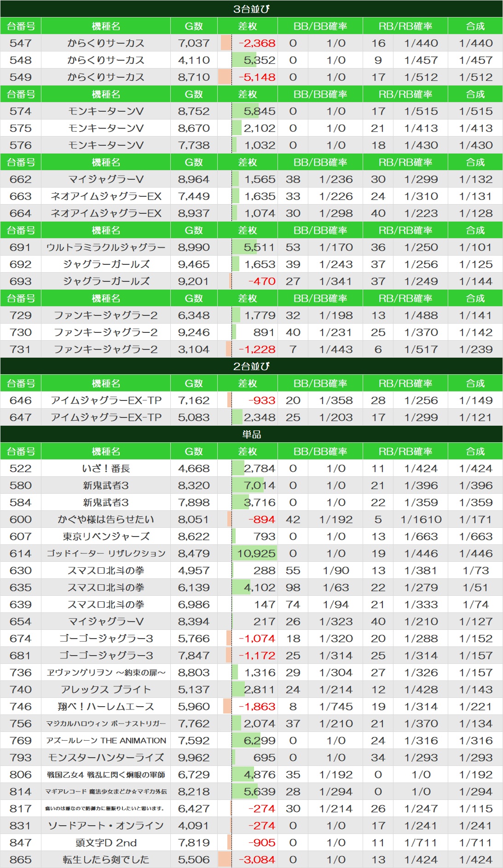Click the 単品 section header
Screen dimensions: 503x868
click(251, 434)
